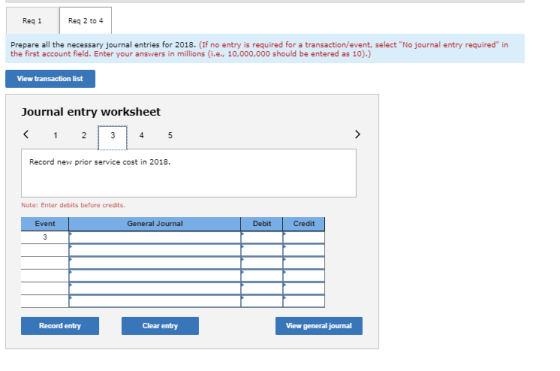The image size is (560, 371).
Task: Click the Clear entry button
Action: pyautogui.click(x=160, y=326)
